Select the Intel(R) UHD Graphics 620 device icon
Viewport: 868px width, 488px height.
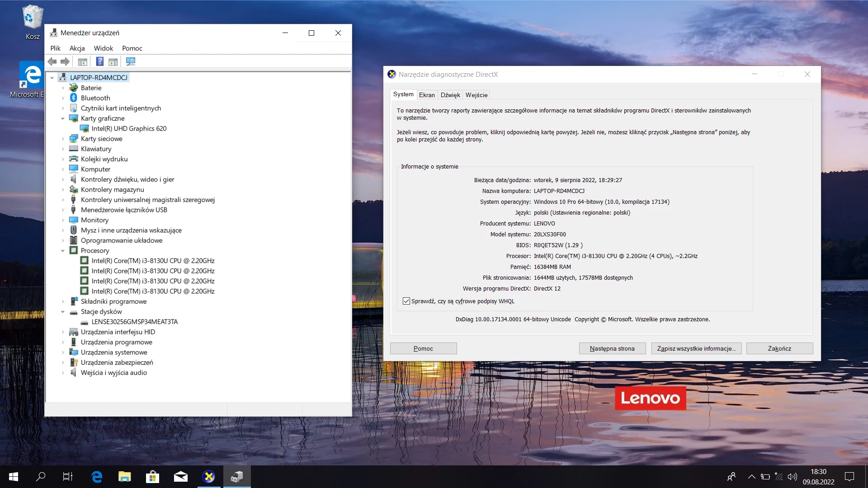click(85, 128)
